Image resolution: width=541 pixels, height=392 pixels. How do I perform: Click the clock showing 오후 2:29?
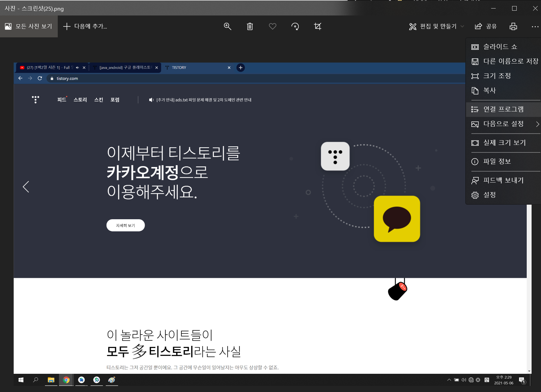[504, 380]
